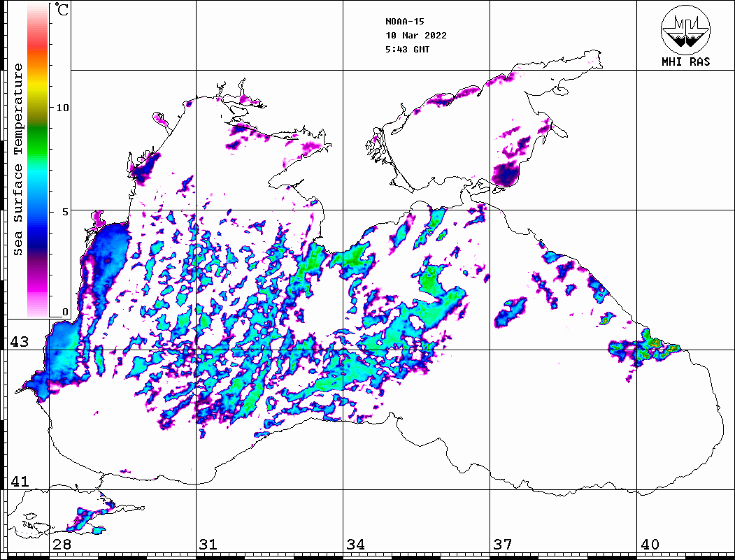Image resolution: width=735 pixels, height=560 pixels.
Task: Click the longitude label 28
Action: pos(62,545)
